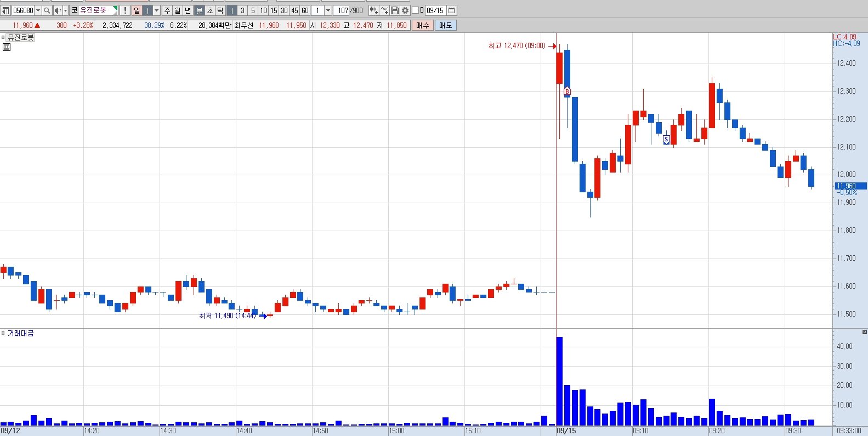Click the panel layout icon left of the stock code
The width and height of the screenshot is (868, 436).
5,10
